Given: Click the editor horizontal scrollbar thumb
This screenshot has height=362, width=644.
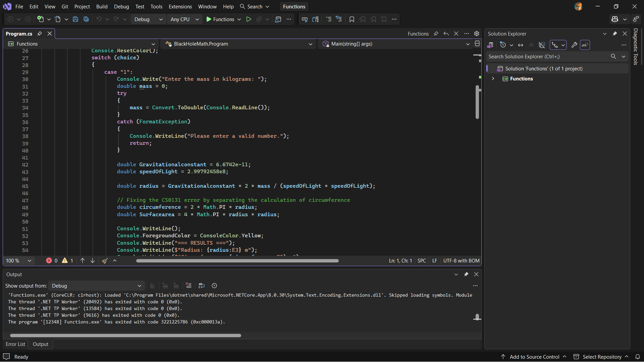Looking at the screenshot, I should click(237, 261).
